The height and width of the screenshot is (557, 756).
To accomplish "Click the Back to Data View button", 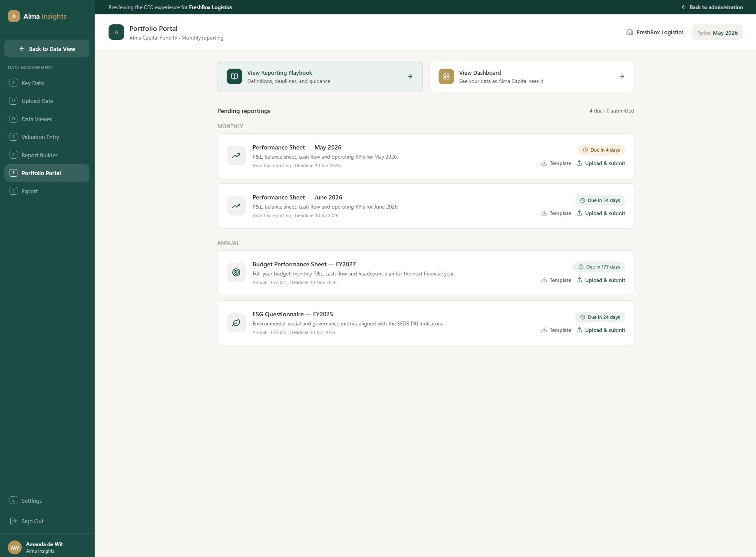I will 47,49.
